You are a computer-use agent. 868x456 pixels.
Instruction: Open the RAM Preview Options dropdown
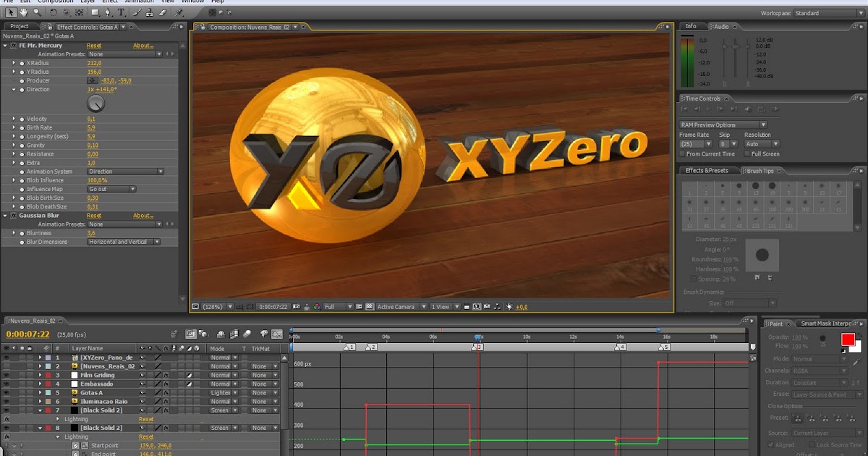coord(722,124)
